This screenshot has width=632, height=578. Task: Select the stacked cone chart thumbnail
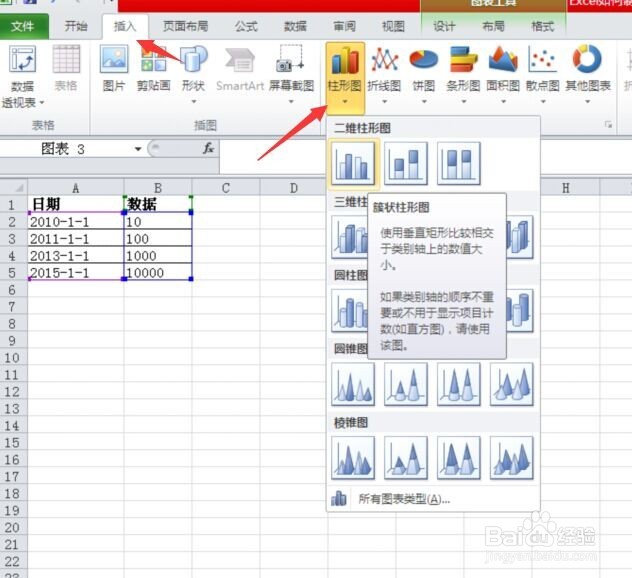[406, 384]
